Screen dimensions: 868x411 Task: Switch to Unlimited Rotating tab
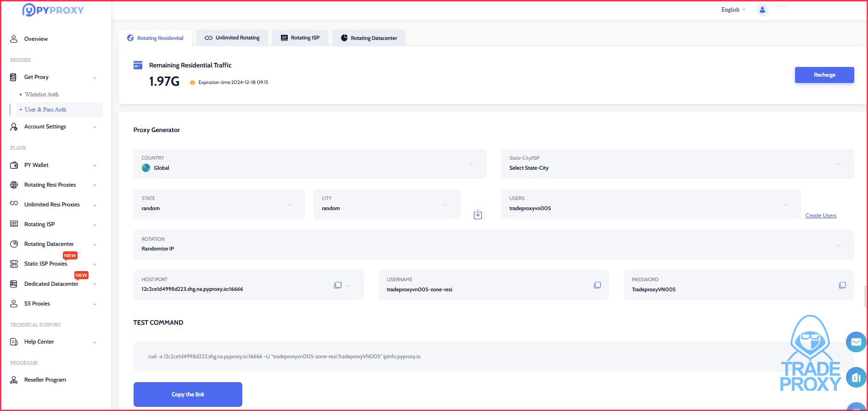coord(232,38)
